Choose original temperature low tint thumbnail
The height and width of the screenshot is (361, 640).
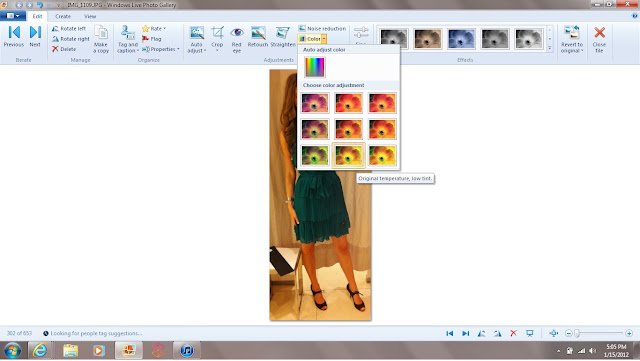pyautogui.click(x=348, y=156)
